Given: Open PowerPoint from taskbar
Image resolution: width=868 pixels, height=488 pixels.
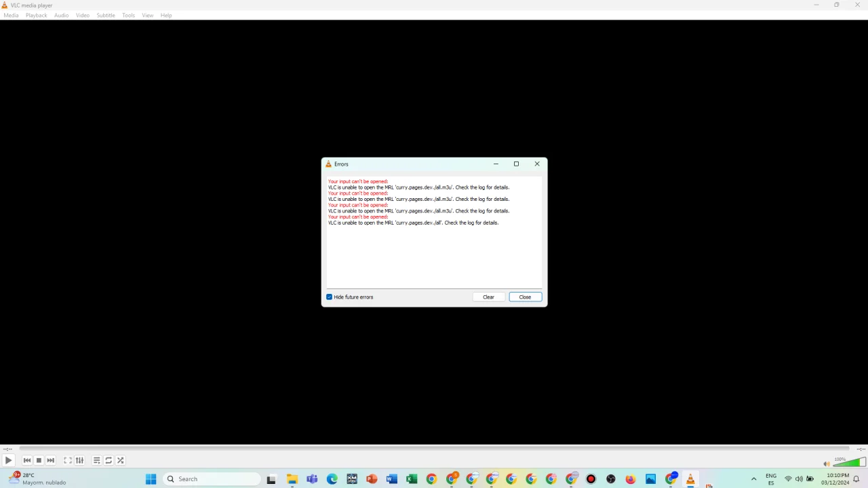Looking at the screenshot, I should coord(372,479).
